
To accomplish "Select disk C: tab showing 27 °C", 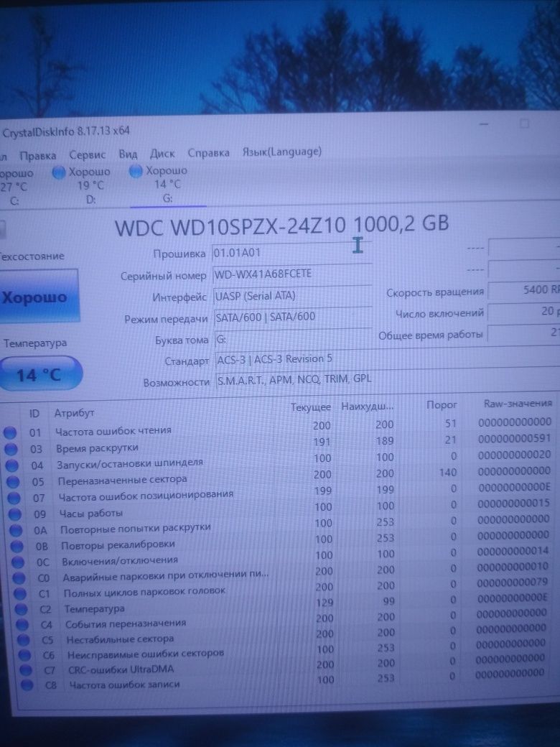I will pos(17,187).
